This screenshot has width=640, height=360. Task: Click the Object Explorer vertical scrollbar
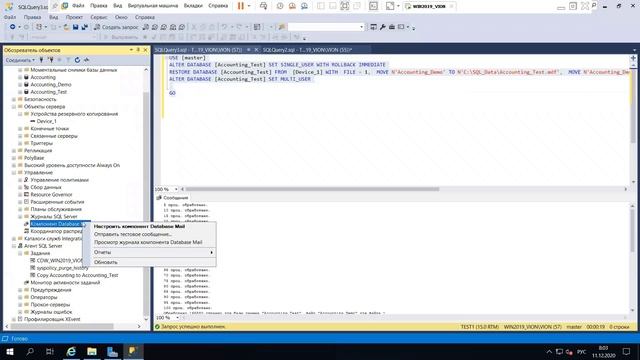(146, 204)
